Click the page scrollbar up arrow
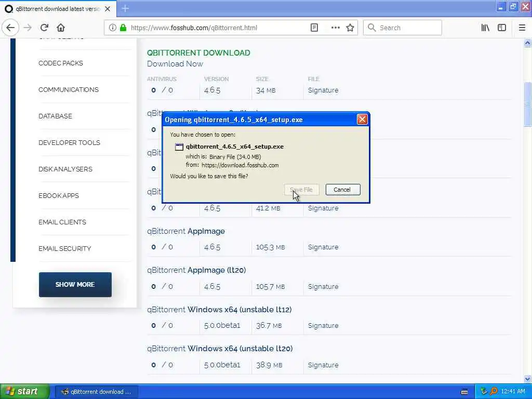The height and width of the screenshot is (399, 532). [527, 43]
